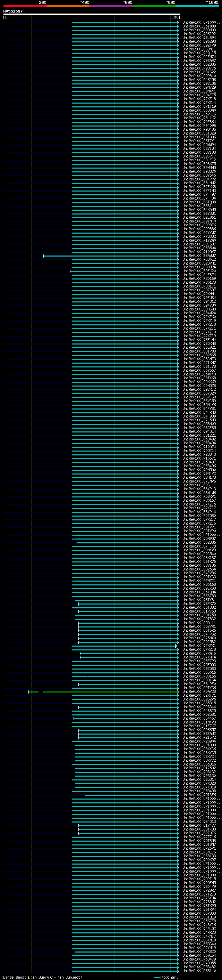Open hit UniRef100_P20904

point(199,742)
